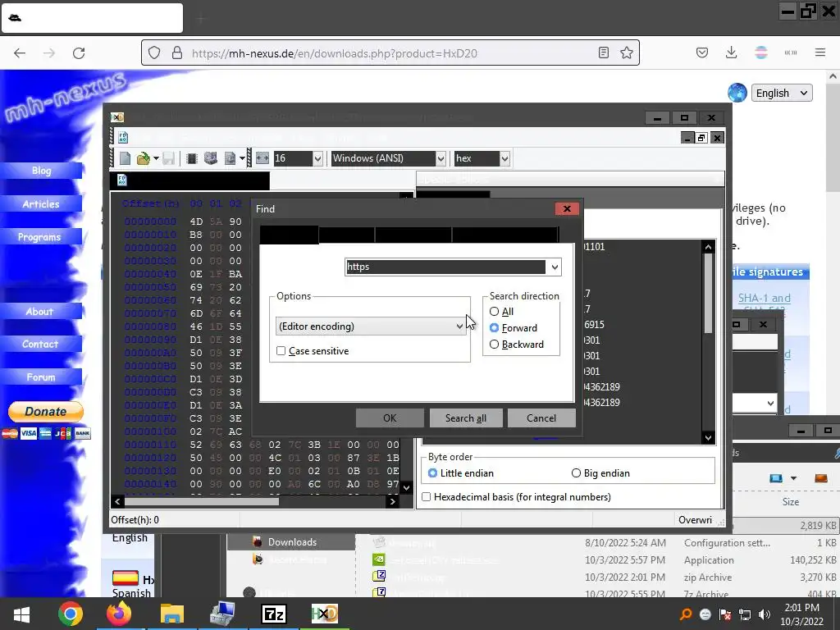Reload the page with the refresh icon
The height and width of the screenshot is (630, 840).
[79, 53]
